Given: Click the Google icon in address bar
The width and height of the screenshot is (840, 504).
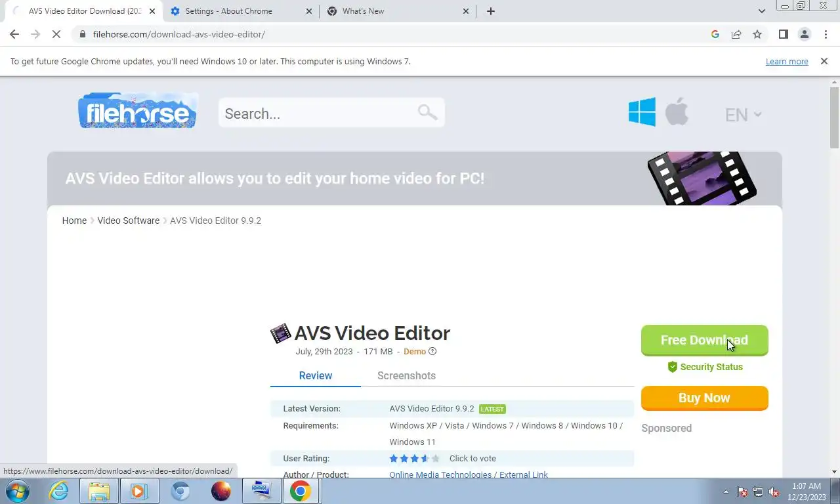Looking at the screenshot, I should coord(715,34).
